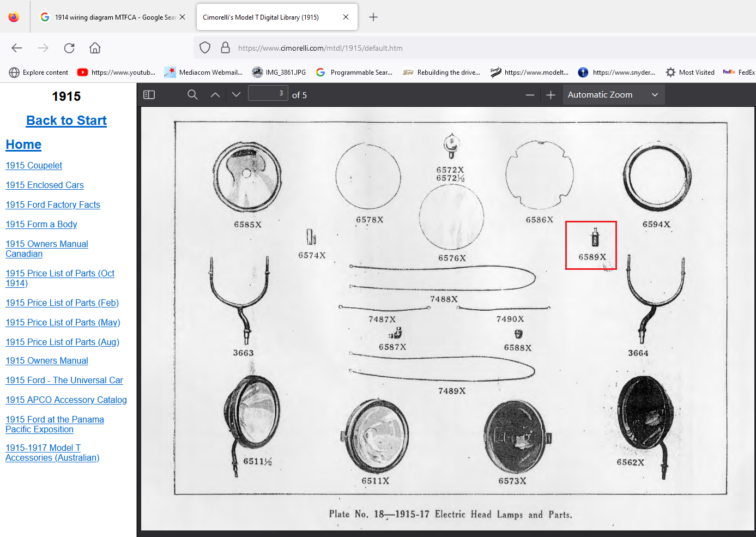Open the 1915 Ford Factory Facts link
This screenshot has height=537, width=756.
point(53,204)
